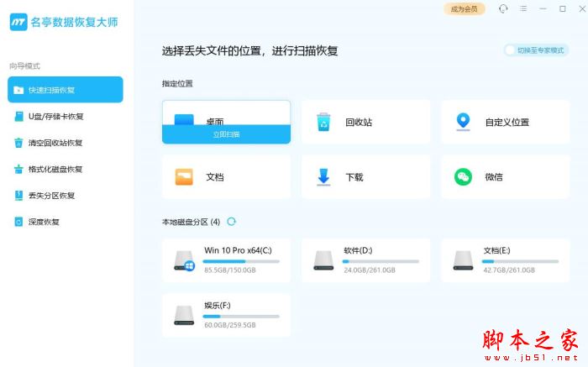The height and width of the screenshot is (367, 588).
Task: Click partition icon of 丢失分区恢复
Action: pos(18,196)
